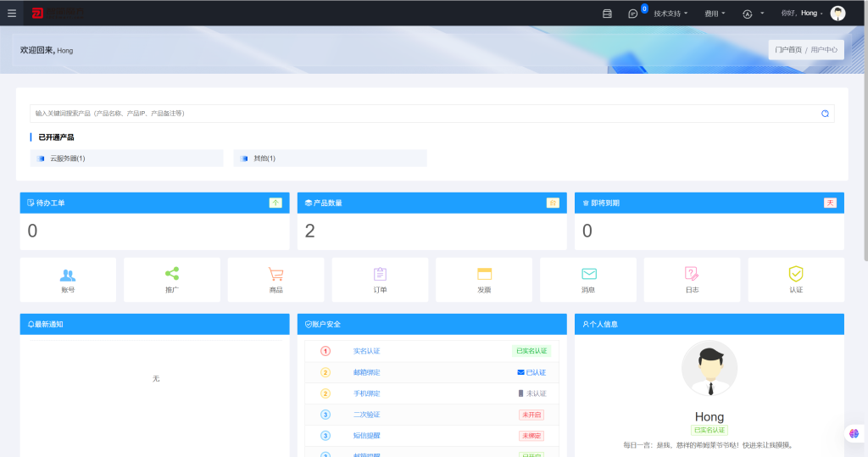Click the large profile avatar picture

(709, 368)
